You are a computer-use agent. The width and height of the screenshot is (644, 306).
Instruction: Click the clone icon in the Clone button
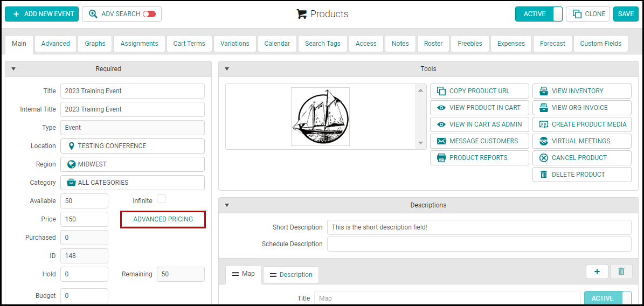pyautogui.click(x=577, y=14)
